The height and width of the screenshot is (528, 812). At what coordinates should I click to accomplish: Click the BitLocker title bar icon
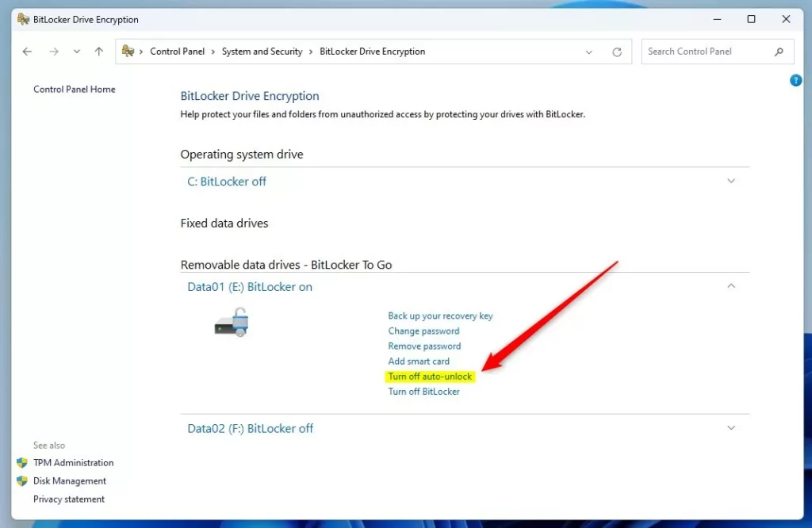(23, 19)
